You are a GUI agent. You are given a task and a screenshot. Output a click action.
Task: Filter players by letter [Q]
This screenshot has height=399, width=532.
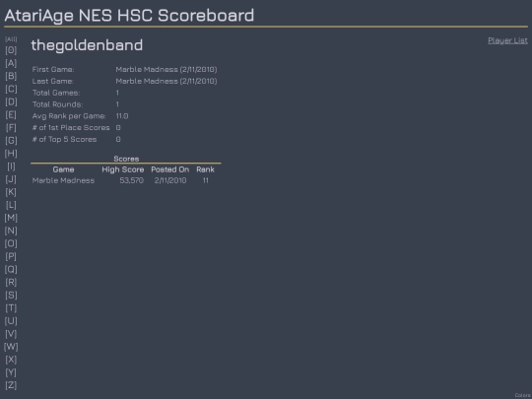11,269
